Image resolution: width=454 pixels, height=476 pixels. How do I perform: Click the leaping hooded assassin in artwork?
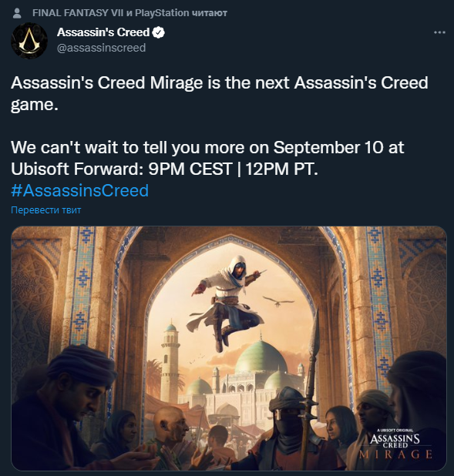(x=228, y=303)
